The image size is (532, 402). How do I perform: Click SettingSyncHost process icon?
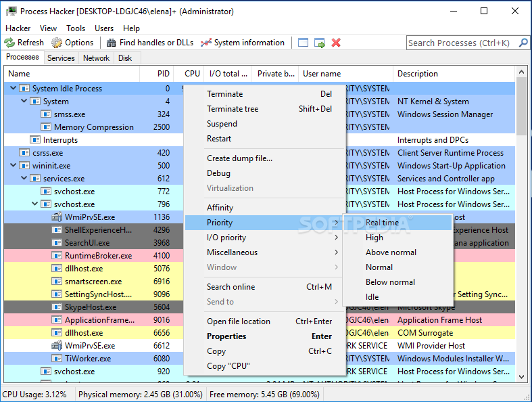pyautogui.click(x=57, y=294)
